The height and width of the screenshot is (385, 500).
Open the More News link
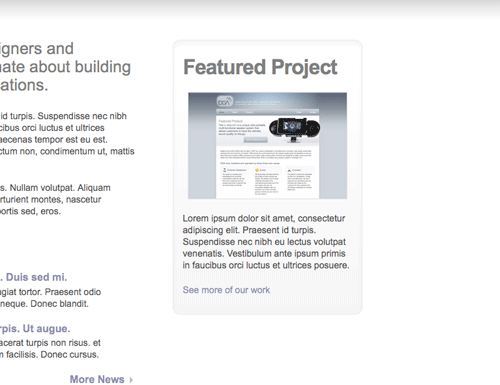[97, 379]
